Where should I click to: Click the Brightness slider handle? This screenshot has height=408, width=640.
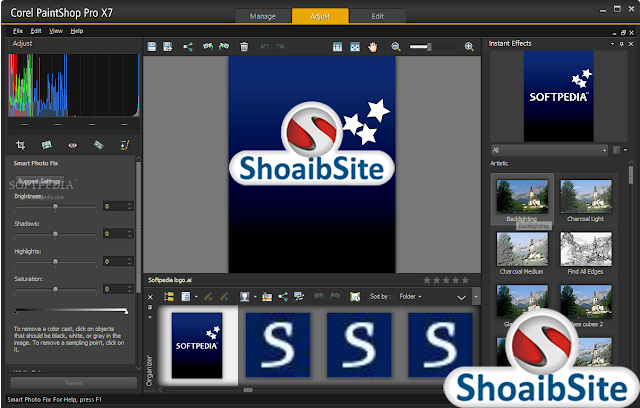pyautogui.click(x=56, y=207)
